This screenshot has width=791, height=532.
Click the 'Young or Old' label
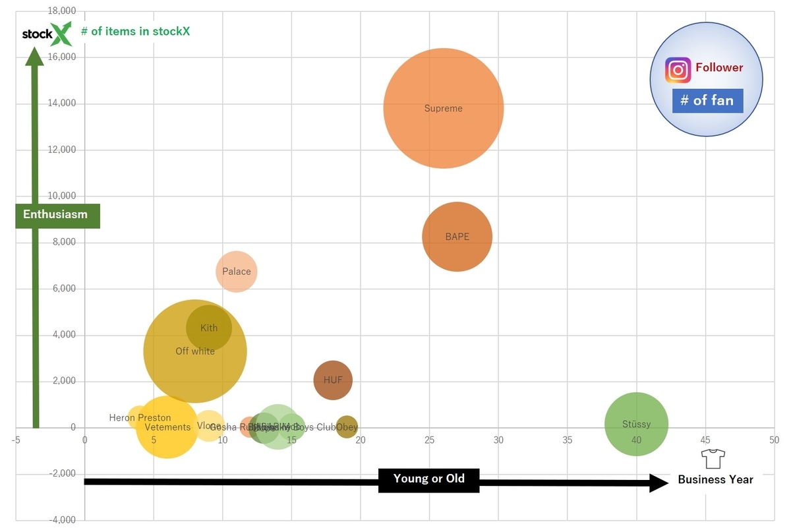[429, 479]
